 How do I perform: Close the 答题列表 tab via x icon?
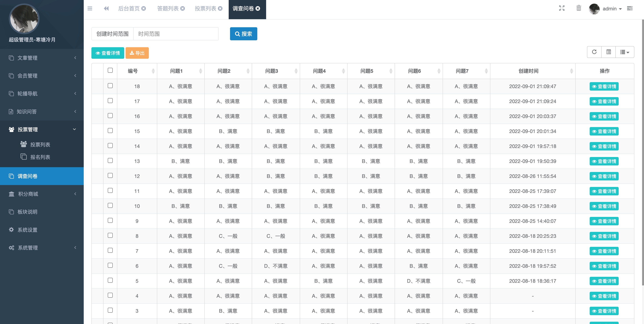tap(183, 8)
